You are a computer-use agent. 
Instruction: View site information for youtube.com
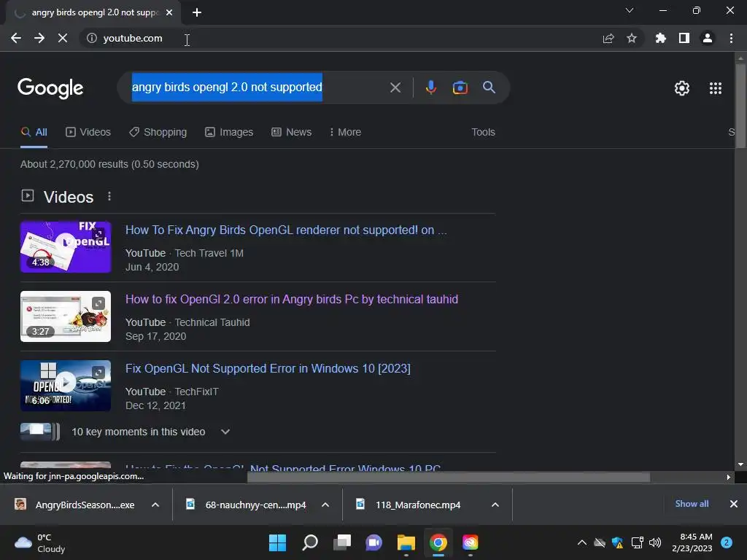click(x=92, y=38)
